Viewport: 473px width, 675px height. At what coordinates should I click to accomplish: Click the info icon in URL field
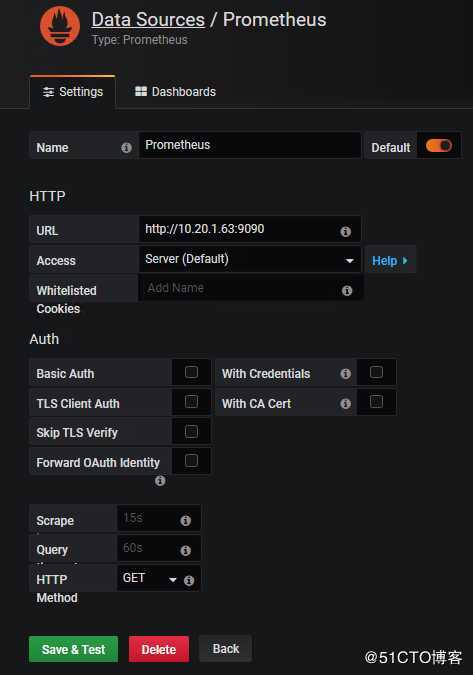pos(345,232)
